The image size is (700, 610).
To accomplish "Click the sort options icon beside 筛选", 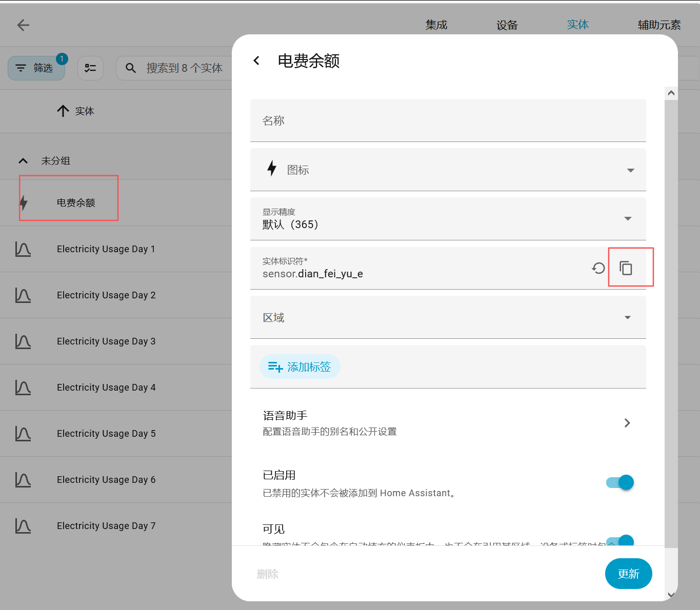I will [x=90, y=68].
